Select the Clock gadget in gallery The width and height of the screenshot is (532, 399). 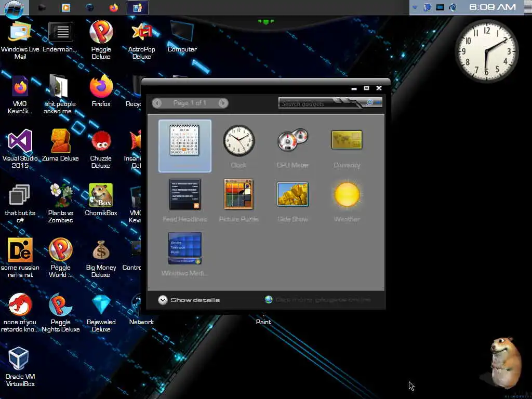(238, 140)
